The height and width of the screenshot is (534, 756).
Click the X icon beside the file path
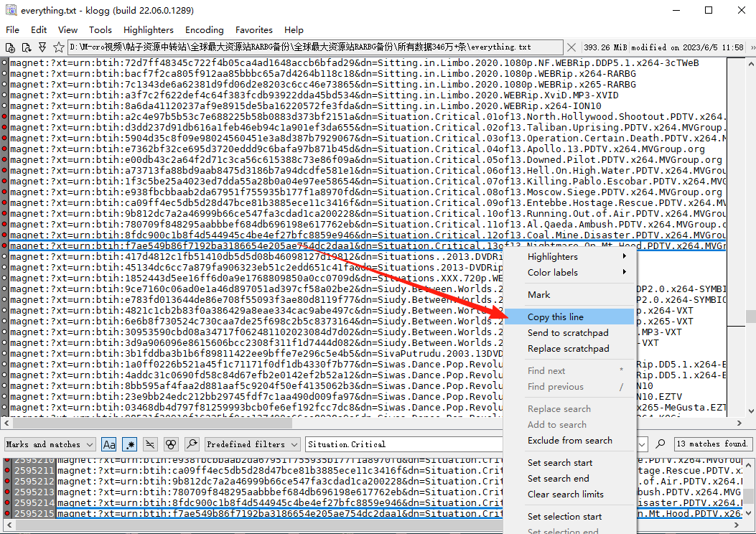tap(571, 47)
